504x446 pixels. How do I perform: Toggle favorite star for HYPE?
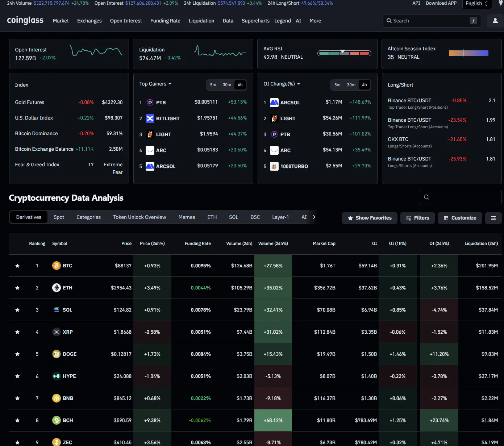click(x=17, y=376)
